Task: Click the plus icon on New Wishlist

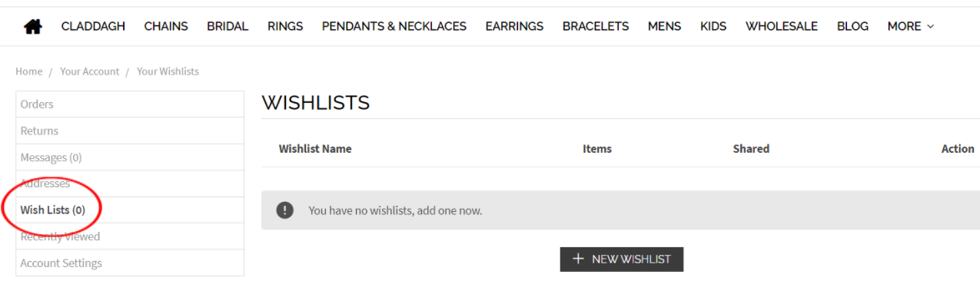Action: coord(579,259)
